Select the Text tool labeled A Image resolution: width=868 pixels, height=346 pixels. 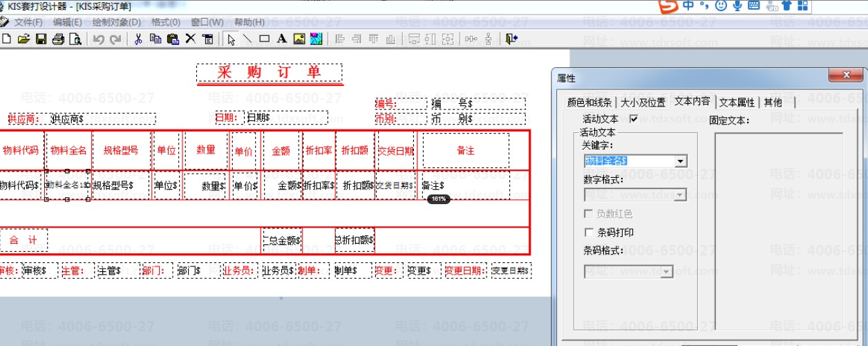pos(281,39)
